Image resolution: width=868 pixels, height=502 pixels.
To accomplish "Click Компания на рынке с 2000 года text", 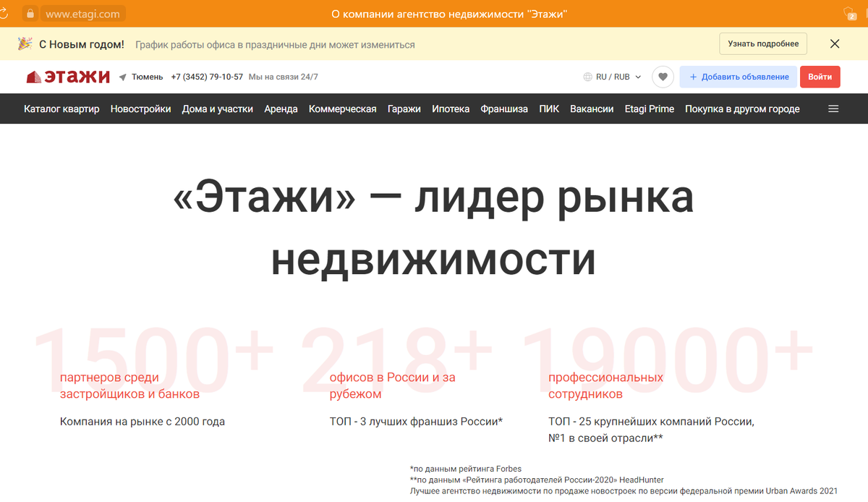I will point(142,422).
